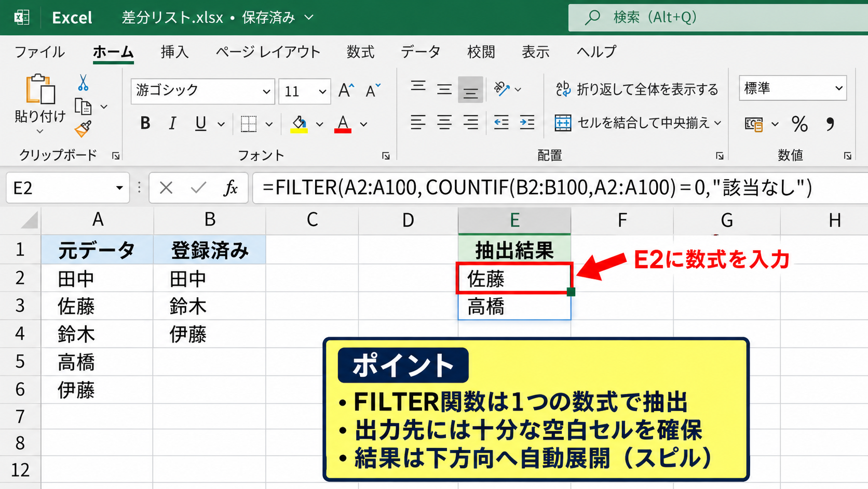
Task: Click the decrease indent icon
Action: point(501,123)
